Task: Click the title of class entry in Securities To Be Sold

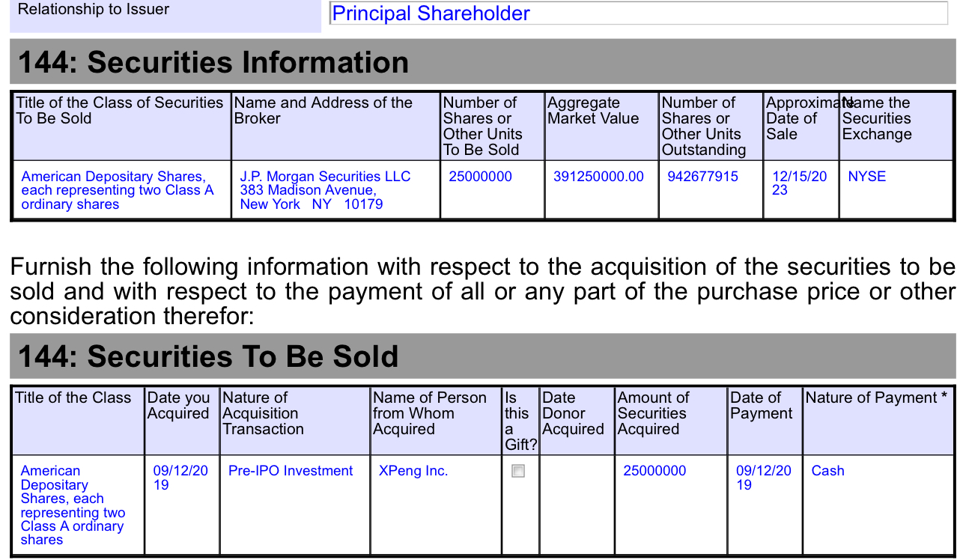Action: [x=73, y=505]
